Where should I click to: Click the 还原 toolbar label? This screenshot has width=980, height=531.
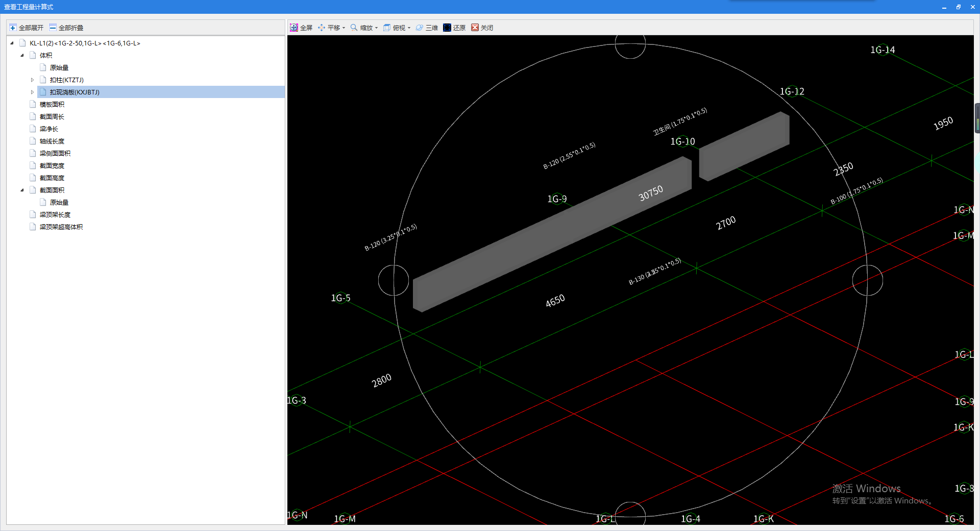[459, 28]
